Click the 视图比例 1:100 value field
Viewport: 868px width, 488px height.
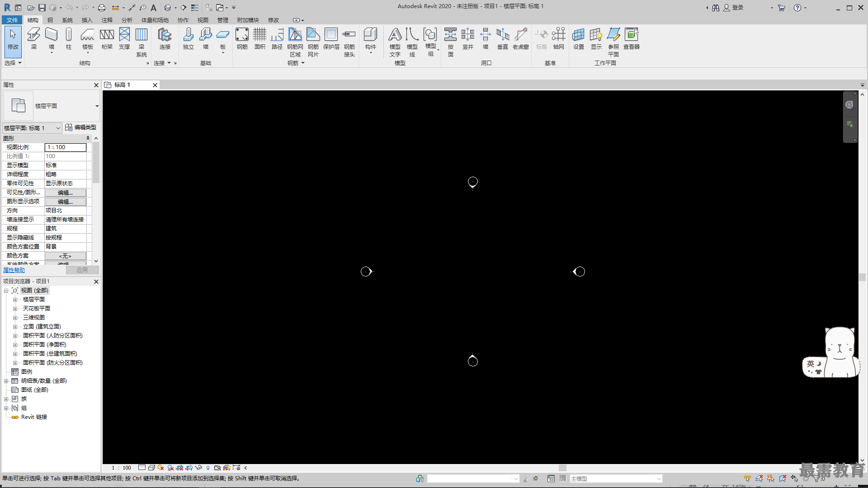tap(65, 147)
